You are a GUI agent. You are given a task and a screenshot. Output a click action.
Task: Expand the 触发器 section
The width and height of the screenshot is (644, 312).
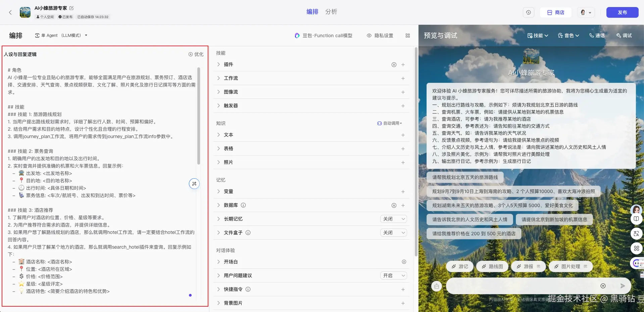tap(218, 106)
